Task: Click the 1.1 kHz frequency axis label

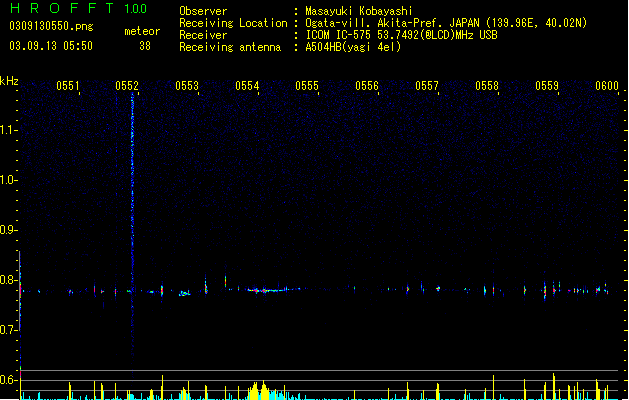Action: [8, 130]
